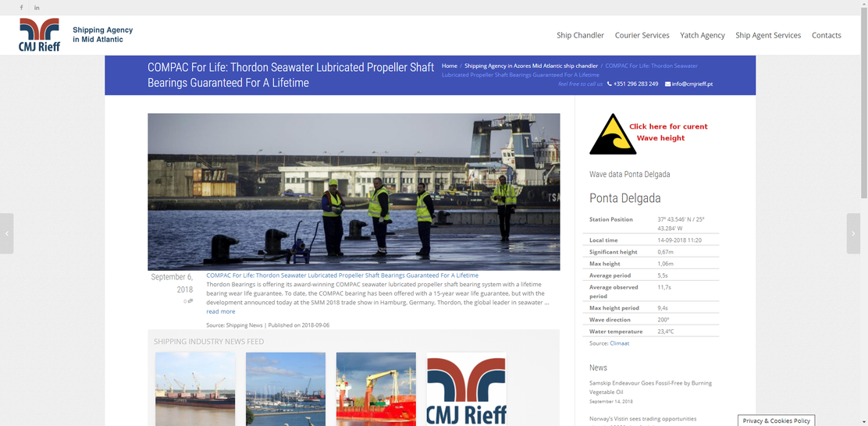Viewport: 868px width, 426px height.
Task: Click the Local time value 14-09-2018 11:20
Action: (679, 240)
